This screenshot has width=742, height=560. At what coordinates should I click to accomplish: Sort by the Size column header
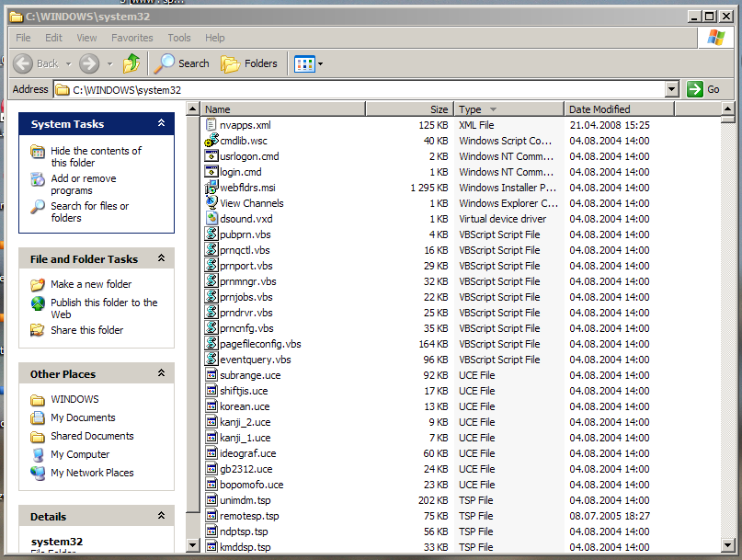click(x=409, y=109)
